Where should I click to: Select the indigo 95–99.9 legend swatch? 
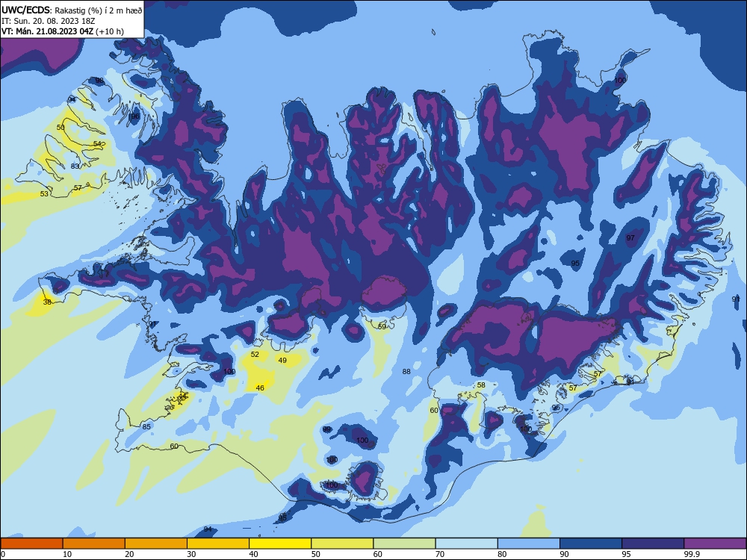click(x=653, y=544)
